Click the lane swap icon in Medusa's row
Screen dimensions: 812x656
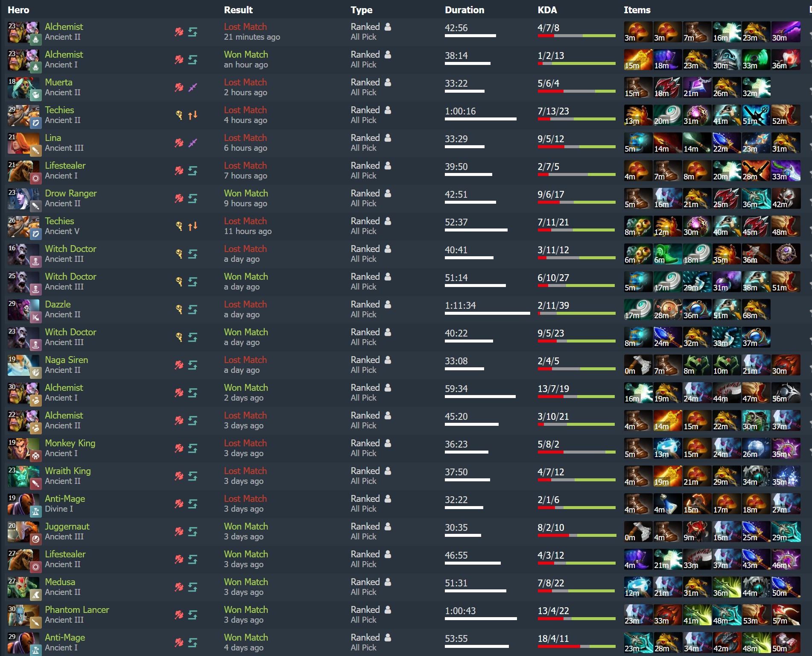pyautogui.click(x=193, y=587)
